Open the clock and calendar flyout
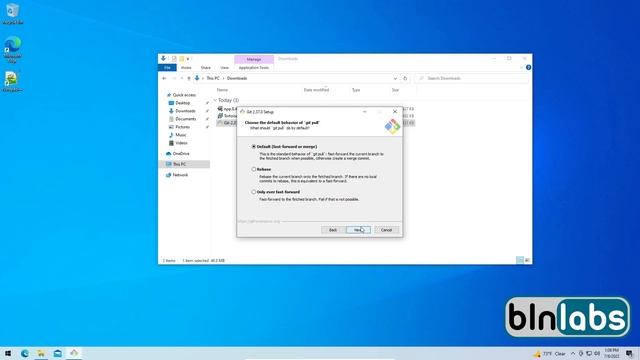 point(611,353)
